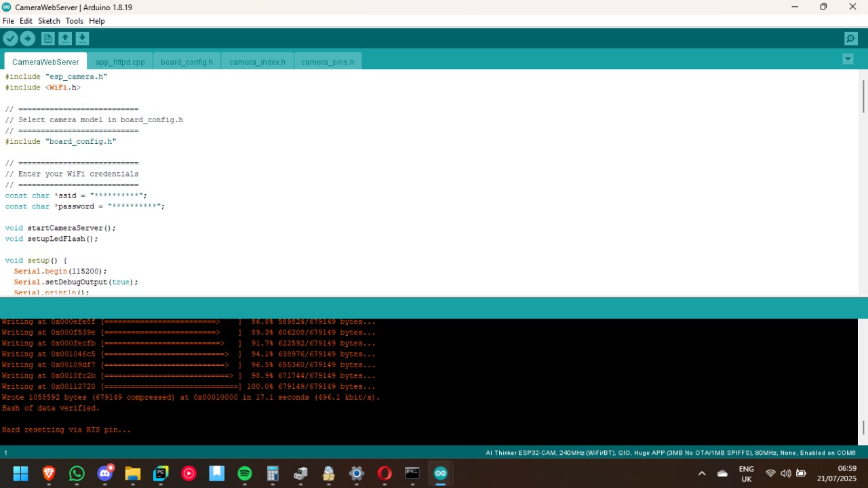Click the #include "esp_camera.h" line

[56, 77]
